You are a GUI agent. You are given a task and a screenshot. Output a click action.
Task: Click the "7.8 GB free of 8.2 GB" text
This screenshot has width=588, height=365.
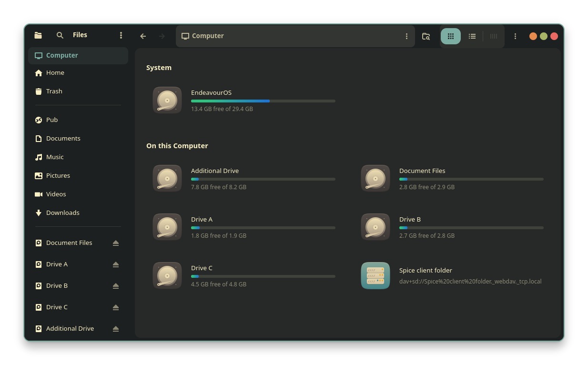tap(219, 187)
